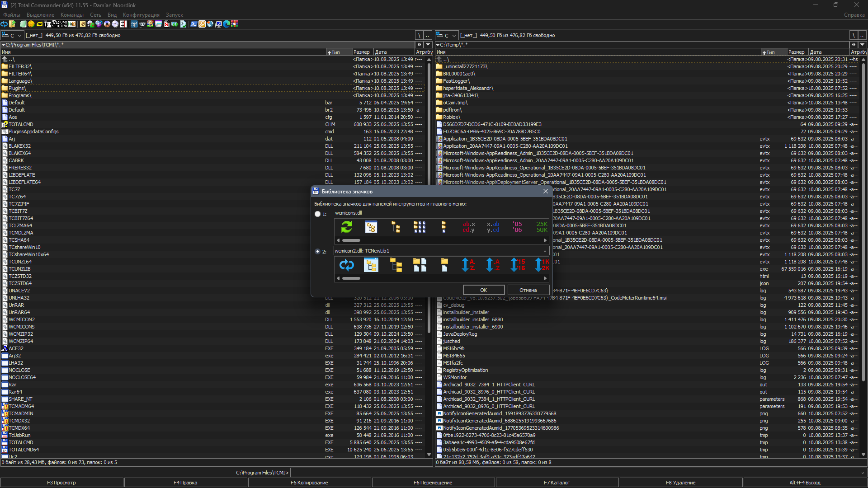
Task: Select A.Z. sort-by-name icon in wcmicon2.dll
Action: coord(468,265)
